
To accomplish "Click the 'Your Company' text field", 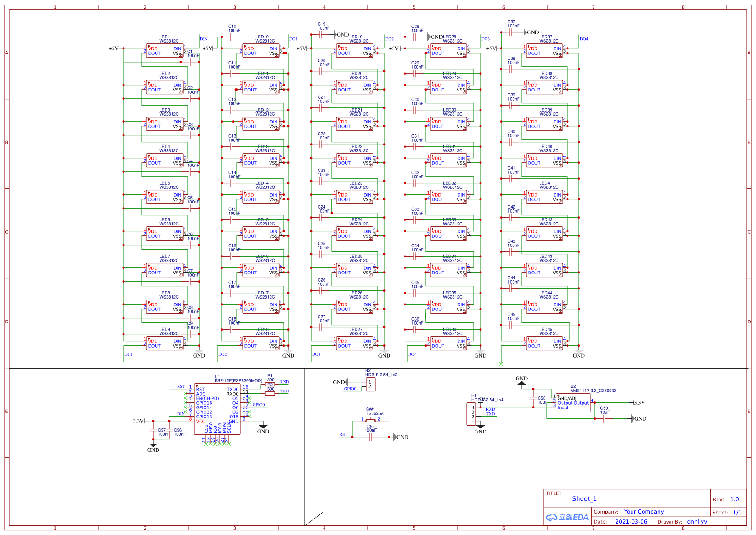I will point(644,512).
